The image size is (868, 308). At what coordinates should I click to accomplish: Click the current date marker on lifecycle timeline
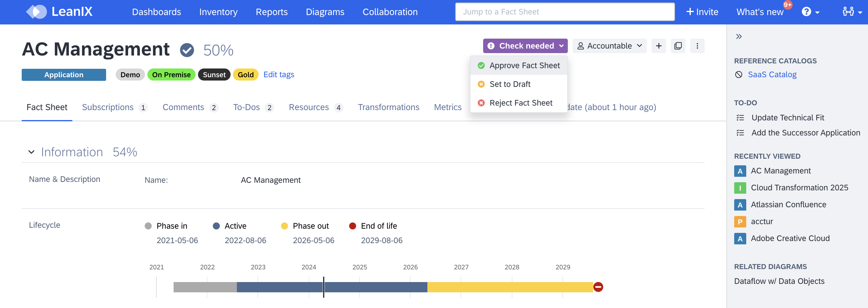323,287
